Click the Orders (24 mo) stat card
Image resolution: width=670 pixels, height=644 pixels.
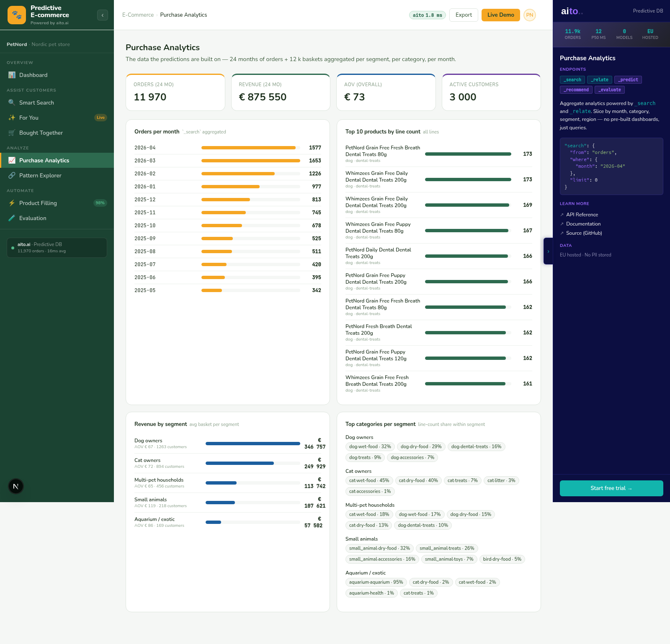[x=175, y=92]
